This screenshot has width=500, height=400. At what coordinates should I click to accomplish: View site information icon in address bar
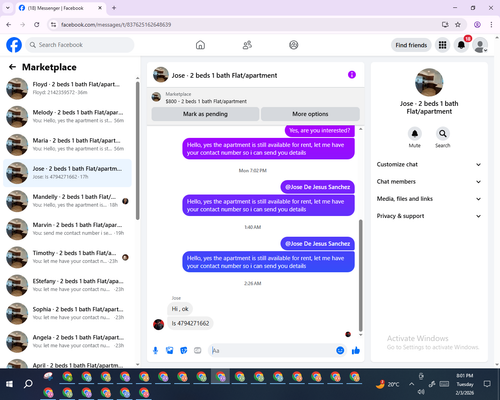[x=53, y=25]
